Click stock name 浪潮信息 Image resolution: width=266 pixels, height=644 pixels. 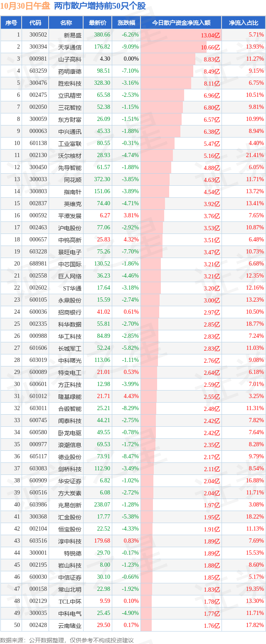click(x=70, y=445)
